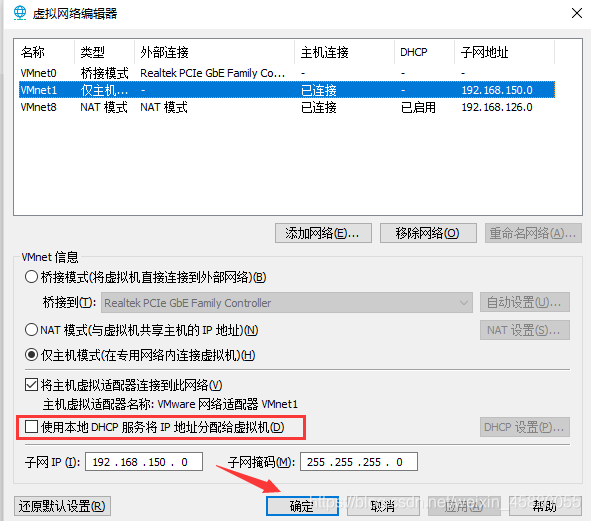Click the 桥接模式 type cell for VMnet0
Image resolution: width=591 pixels, height=521 pixels.
(x=104, y=73)
